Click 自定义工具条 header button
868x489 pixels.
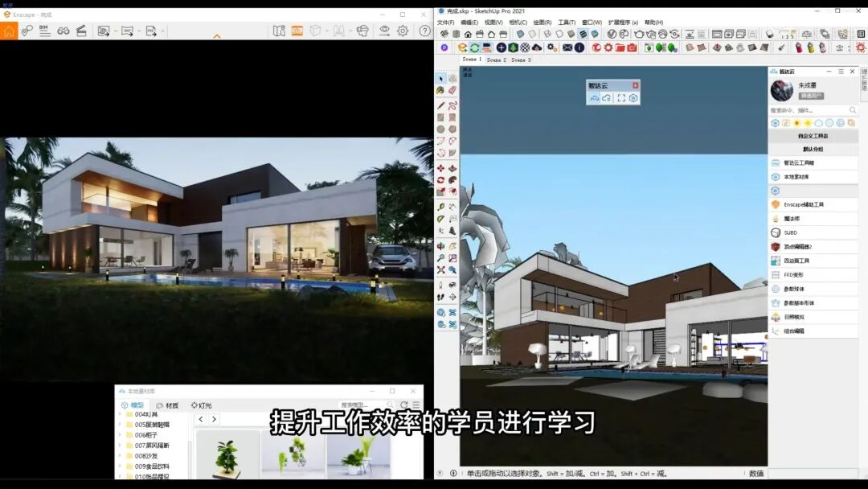pos(813,136)
